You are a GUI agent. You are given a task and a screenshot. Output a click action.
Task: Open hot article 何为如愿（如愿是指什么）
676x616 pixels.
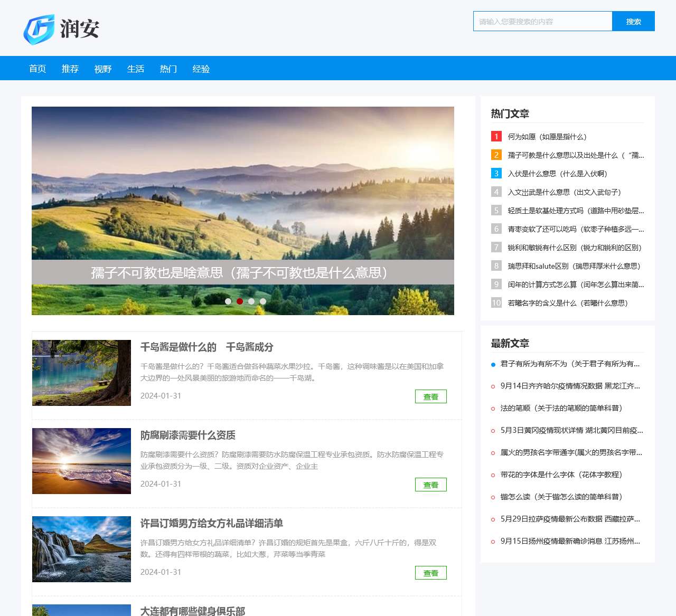tap(547, 137)
